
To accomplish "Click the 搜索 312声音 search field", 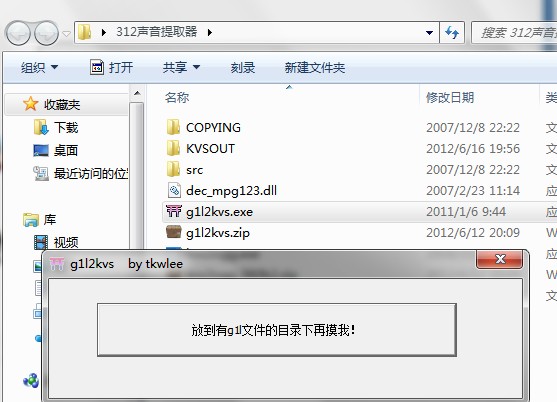I will pos(514,33).
